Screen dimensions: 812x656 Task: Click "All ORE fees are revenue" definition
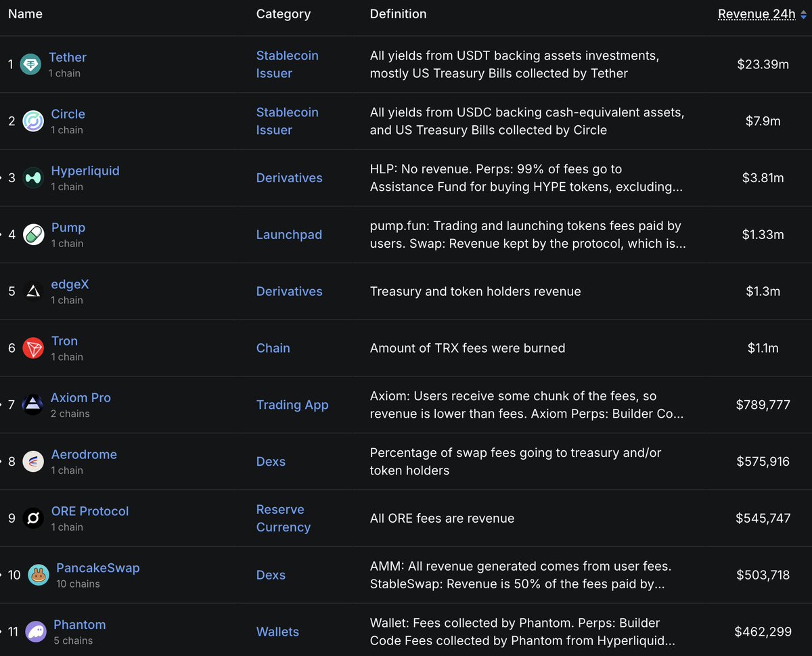tap(442, 519)
